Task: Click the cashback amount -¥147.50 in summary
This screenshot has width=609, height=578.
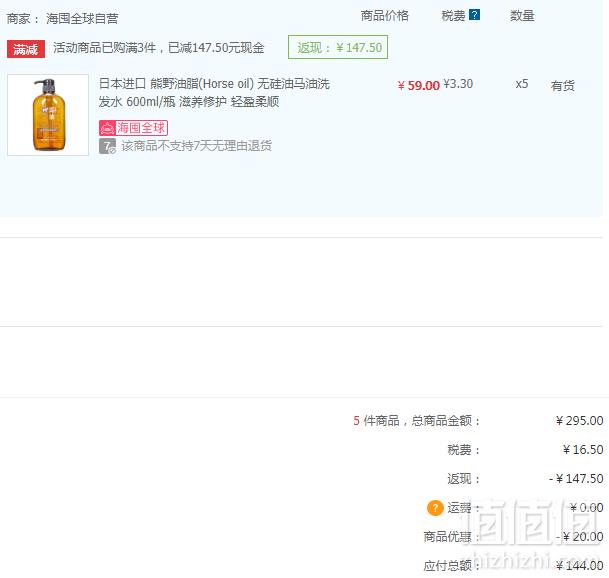Action: click(x=576, y=479)
